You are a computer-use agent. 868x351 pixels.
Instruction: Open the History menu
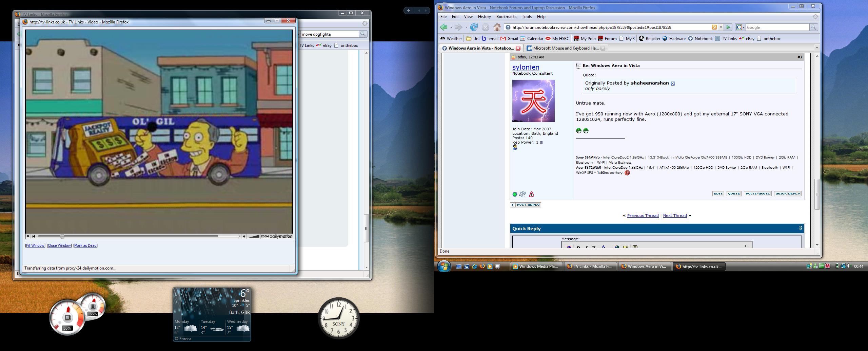pos(484,17)
